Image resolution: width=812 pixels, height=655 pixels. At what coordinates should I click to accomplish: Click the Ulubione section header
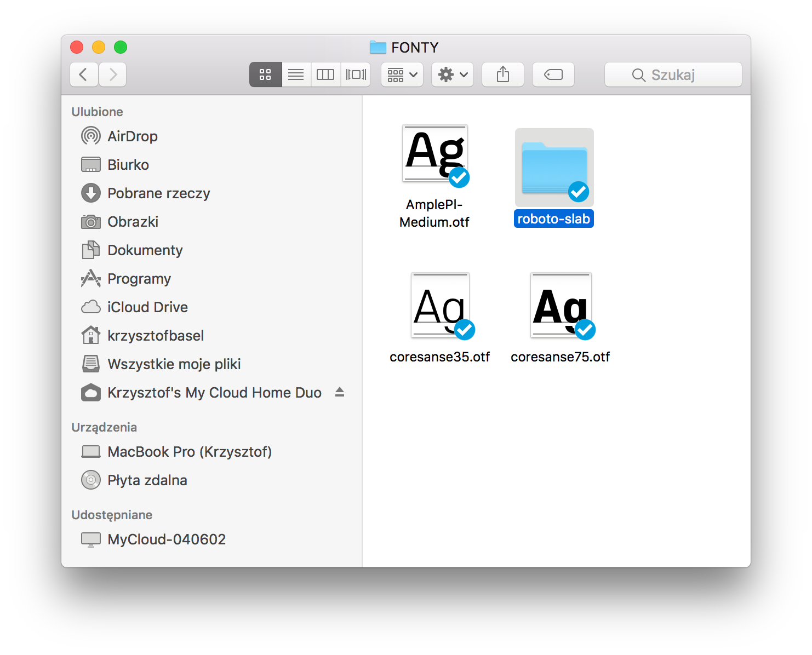[x=98, y=112]
